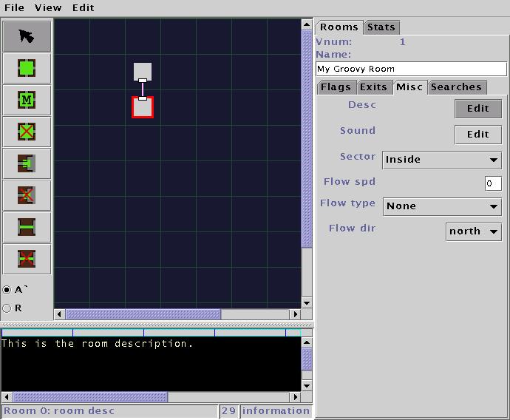This screenshot has height=420, width=510.
Task: Click the 'information' status bar entry
Action: pyautogui.click(x=276, y=411)
